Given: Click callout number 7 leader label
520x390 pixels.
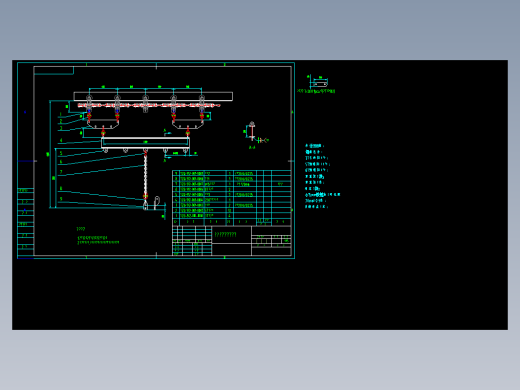Looking at the screenshot, I should (61, 172).
